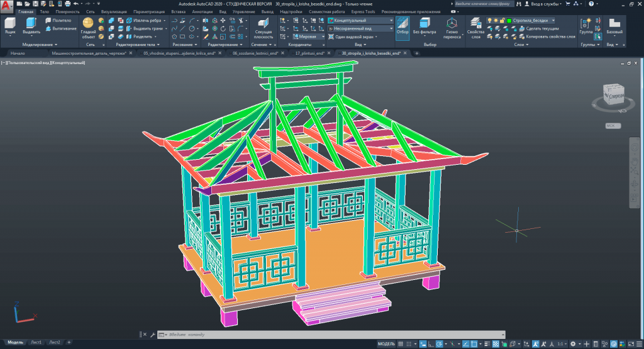Expand the Стропила_беседки layer dropdown
The image size is (644, 349).
point(552,20)
